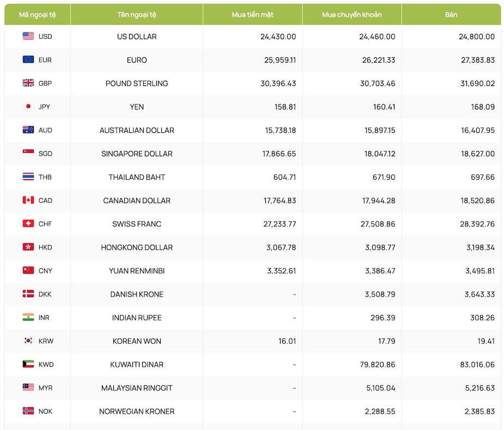Image resolution: width=504 pixels, height=430 pixels.
Task: Click the KUWAITI DINAR transfer rate 79,820.86
Action: [x=374, y=364]
